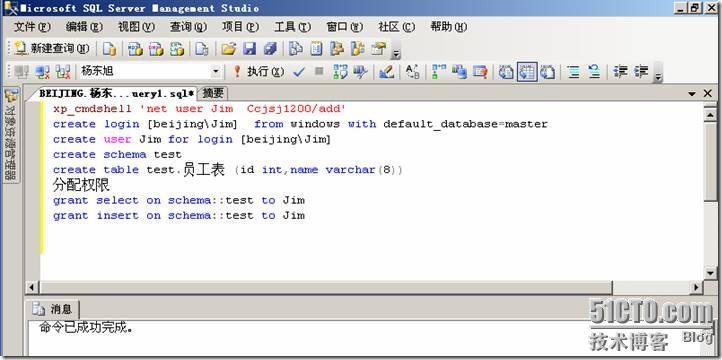Specify values for template parameters icon
Viewport: 722px width, 360px height.
pyautogui.click(x=413, y=71)
